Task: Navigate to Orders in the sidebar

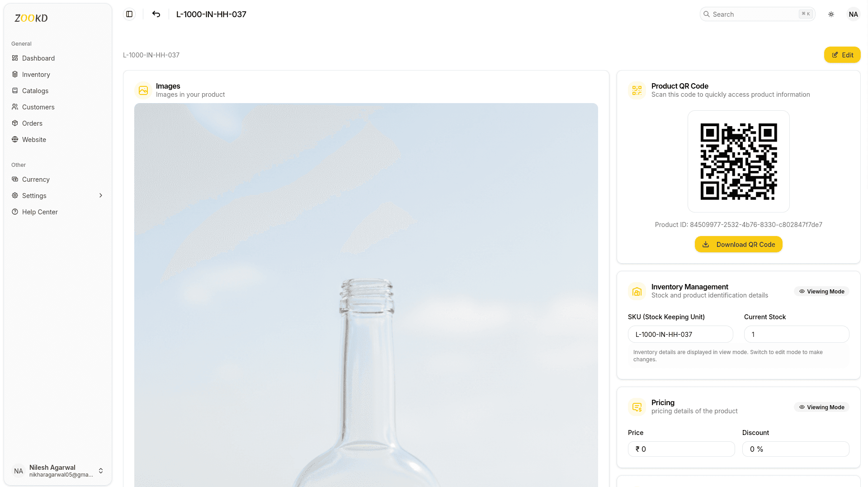Action: click(x=32, y=123)
